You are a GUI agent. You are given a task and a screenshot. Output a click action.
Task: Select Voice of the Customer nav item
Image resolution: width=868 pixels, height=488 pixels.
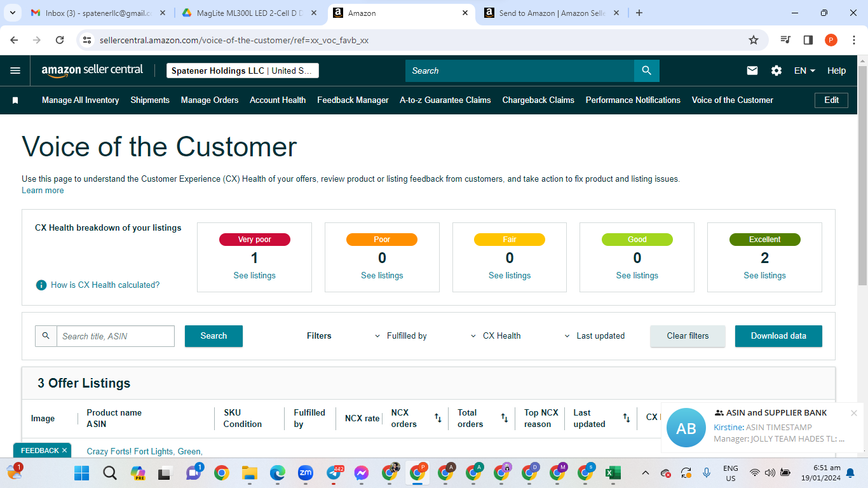click(733, 100)
